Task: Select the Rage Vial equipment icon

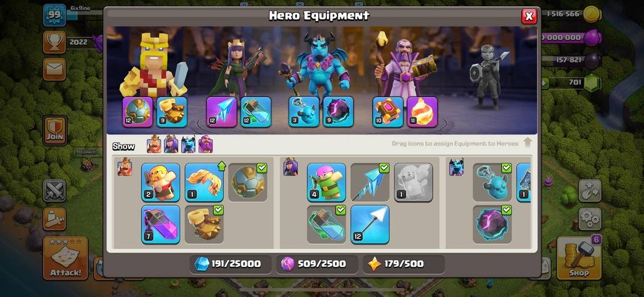Action: (x=160, y=224)
